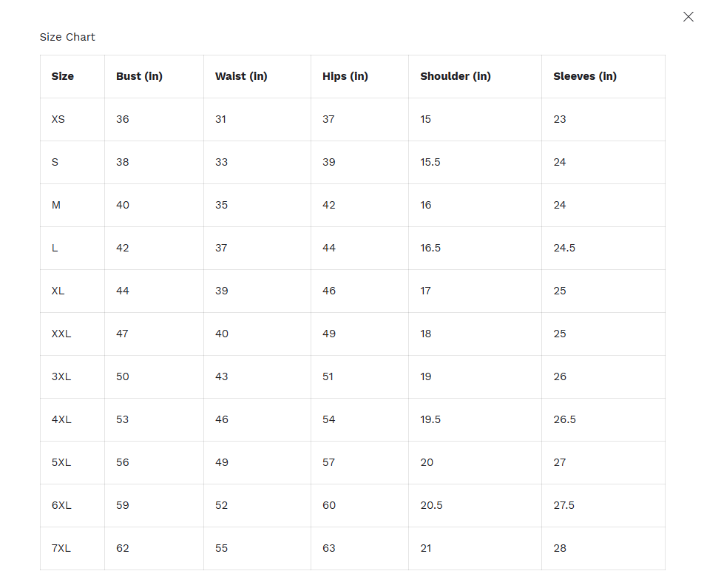The image size is (704, 588).
Task: Select the XS size row label
Action: point(58,119)
